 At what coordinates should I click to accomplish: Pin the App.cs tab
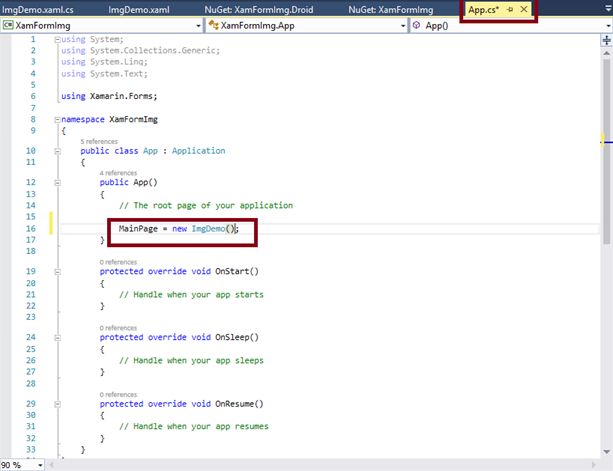point(510,9)
